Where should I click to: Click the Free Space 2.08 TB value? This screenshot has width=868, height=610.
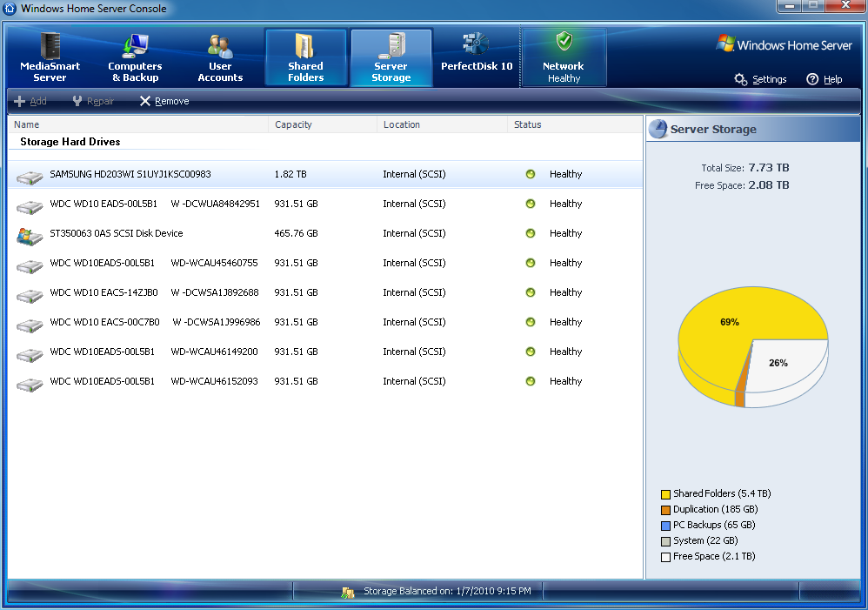coord(769,185)
